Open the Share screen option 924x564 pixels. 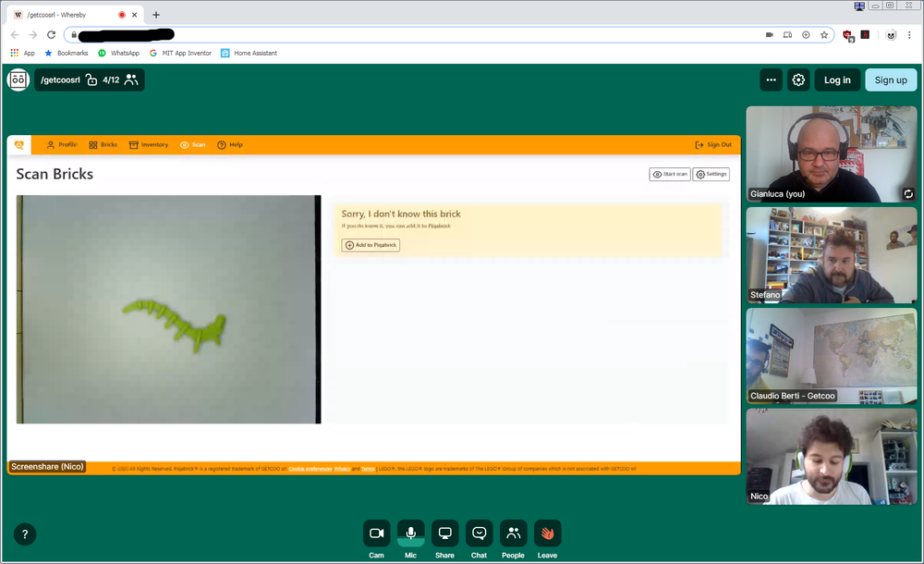pyautogui.click(x=445, y=533)
